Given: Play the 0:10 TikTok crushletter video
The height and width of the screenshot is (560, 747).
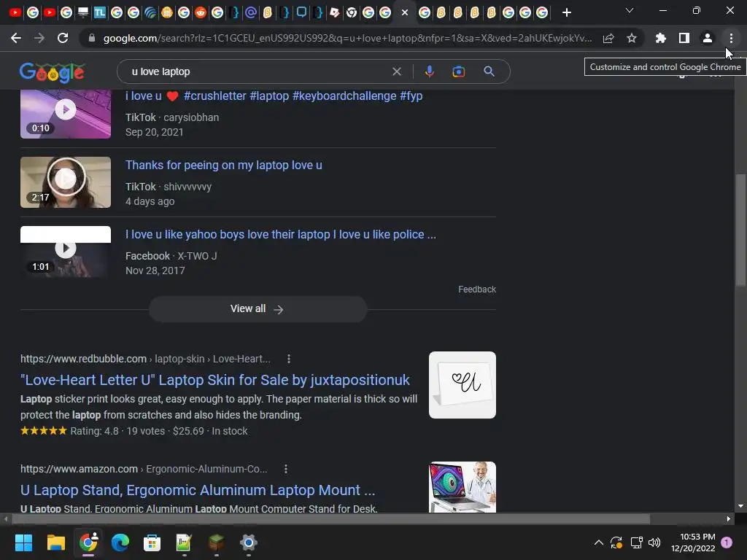Looking at the screenshot, I should (66, 113).
